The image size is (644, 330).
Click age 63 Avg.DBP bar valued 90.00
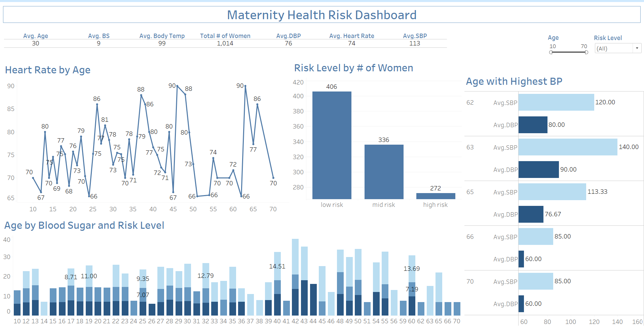coord(538,170)
